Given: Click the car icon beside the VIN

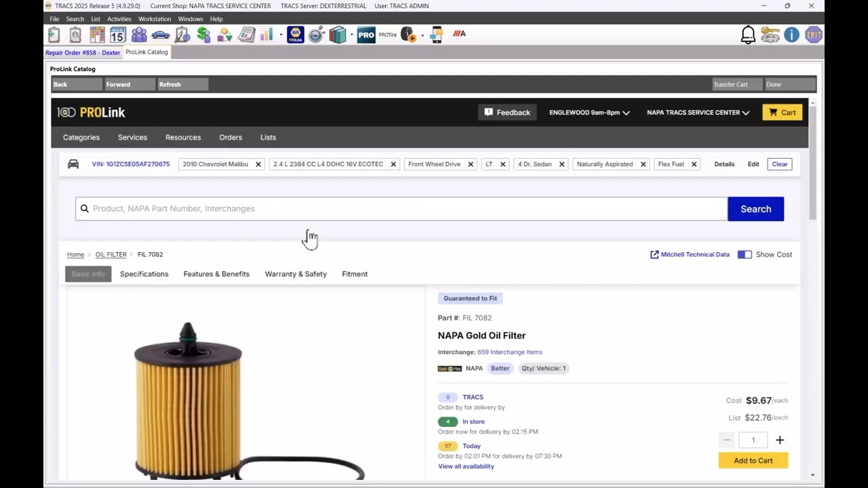Looking at the screenshot, I should point(73,164).
